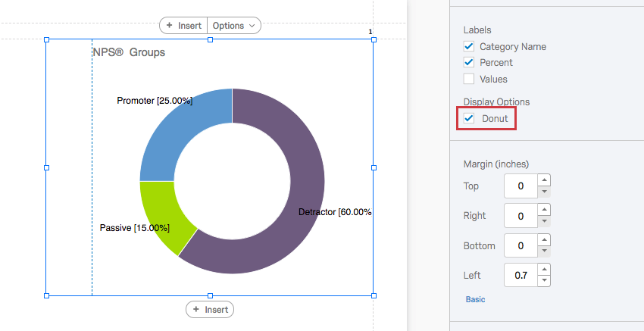Click the Top margin input field
This screenshot has width=644, height=331.
[521, 186]
